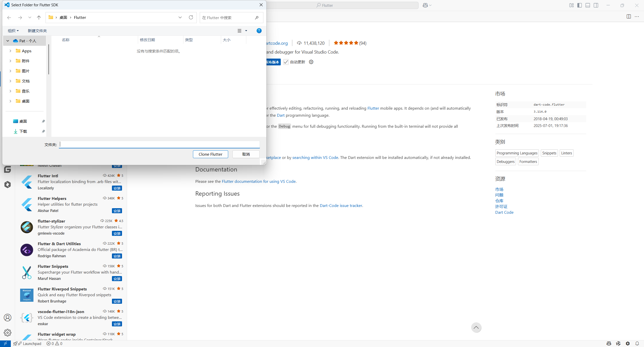
Task: Toggle bottom panel layout icon
Action: point(588,5)
